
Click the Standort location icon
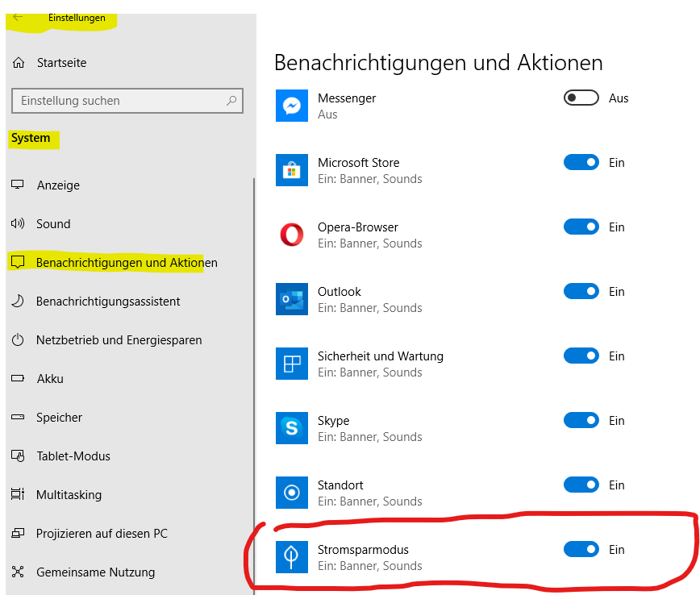[x=291, y=493]
